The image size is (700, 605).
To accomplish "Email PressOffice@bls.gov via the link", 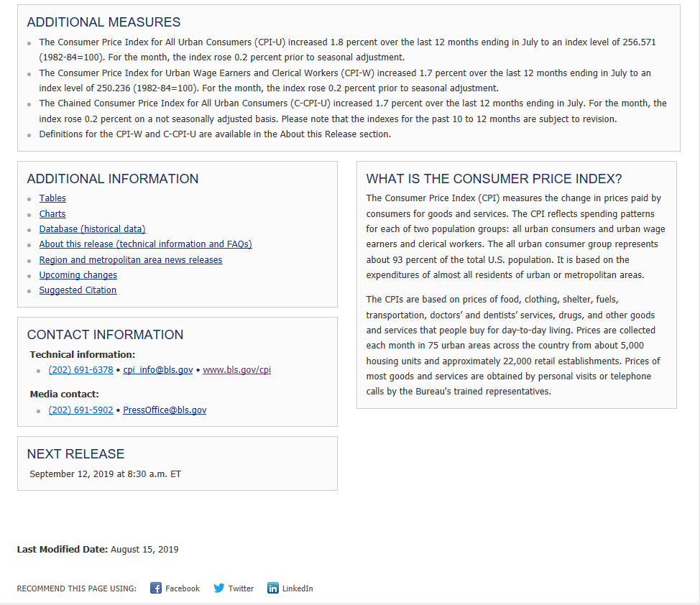I will (x=165, y=410).
